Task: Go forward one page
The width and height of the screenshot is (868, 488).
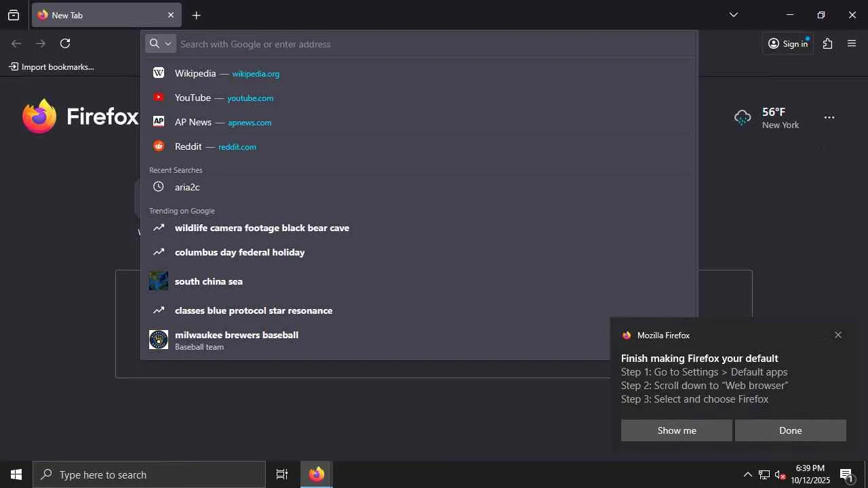Action: (x=41, y=43)
